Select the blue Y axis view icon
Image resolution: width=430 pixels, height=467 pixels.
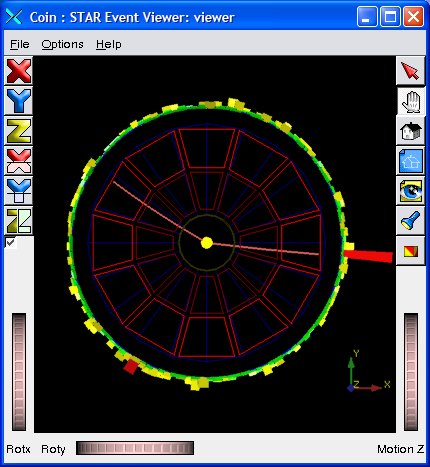(19, 101)
